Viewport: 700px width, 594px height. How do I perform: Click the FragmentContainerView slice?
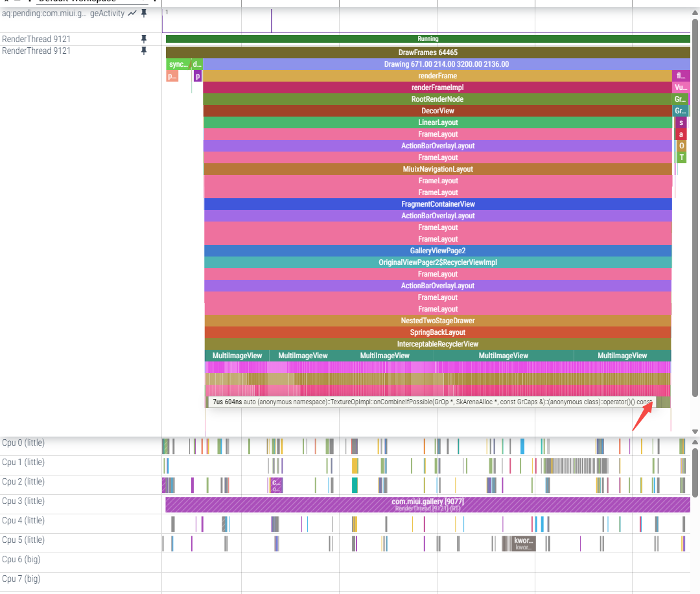click(438, 204)
